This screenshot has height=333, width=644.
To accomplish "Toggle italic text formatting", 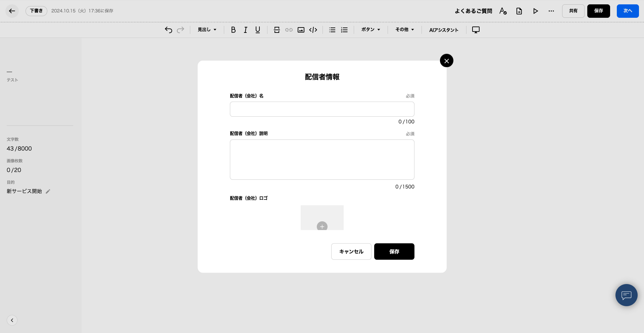I will coord(245,30).
